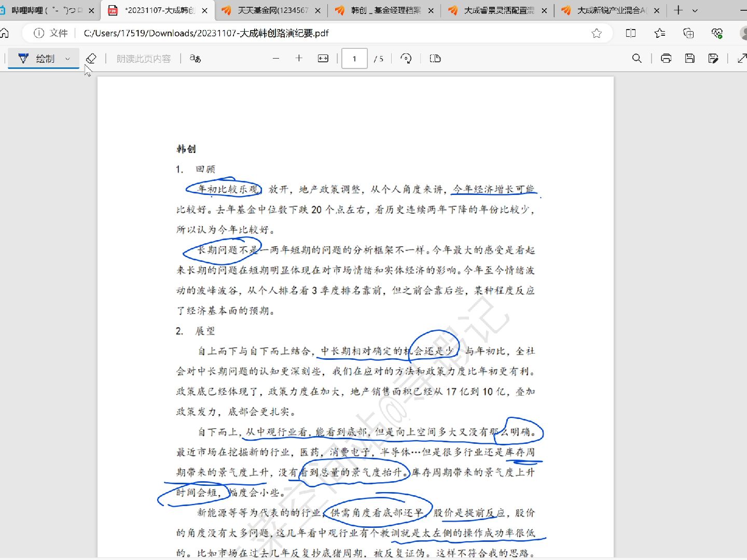The height and width of the screenshot is (560, 747).
Task: Close the 哔哩哔哩 tab
Action: (x=92, y=10)
